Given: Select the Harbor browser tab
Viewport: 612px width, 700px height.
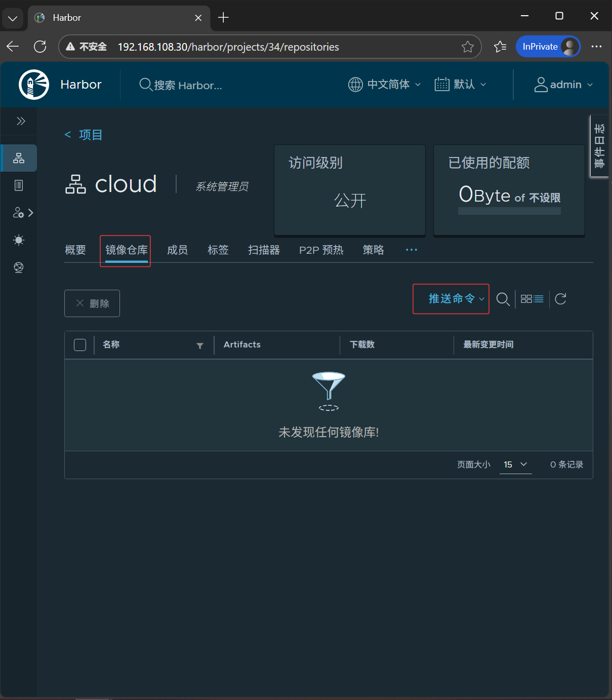Looking at the screenshot, I should 119,18.
